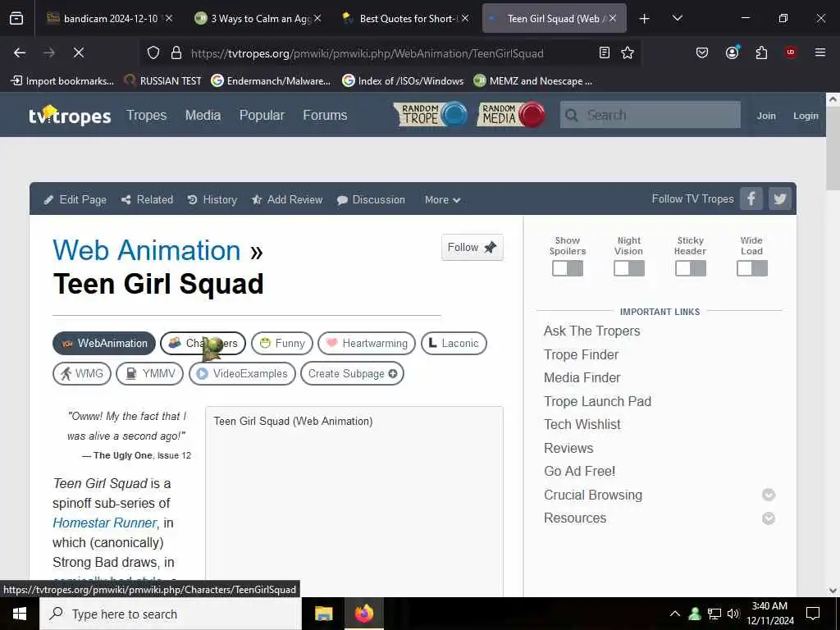
Task: Open the Media navigation menu
Action: [x=203, y=115]
